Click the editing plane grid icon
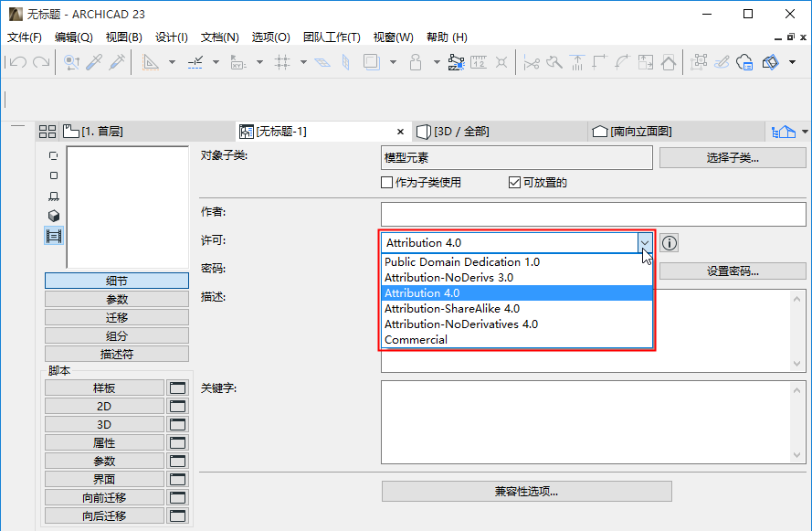 [322, 63]
